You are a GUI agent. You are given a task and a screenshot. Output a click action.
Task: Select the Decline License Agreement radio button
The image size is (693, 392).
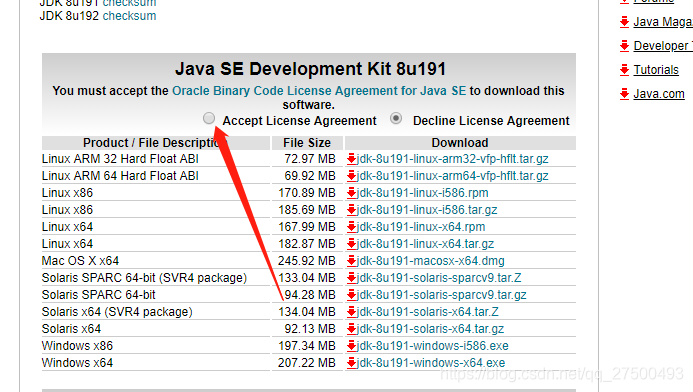[x=396, y=118]
